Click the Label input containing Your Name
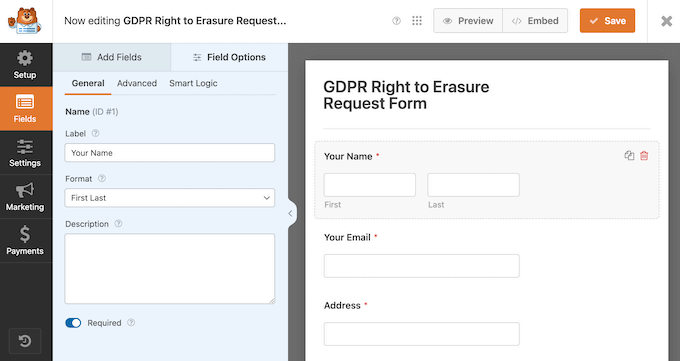 (x=170, y=153)
